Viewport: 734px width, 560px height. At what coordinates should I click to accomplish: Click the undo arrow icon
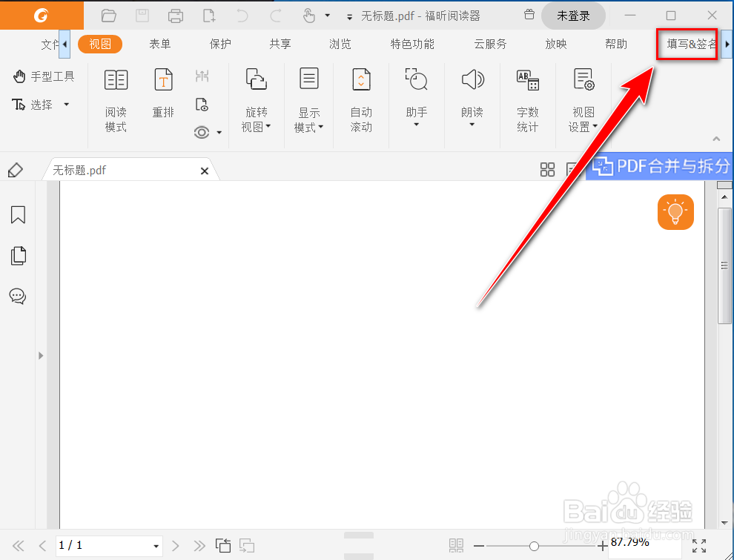pyautogui.click(x=242, y=16)
